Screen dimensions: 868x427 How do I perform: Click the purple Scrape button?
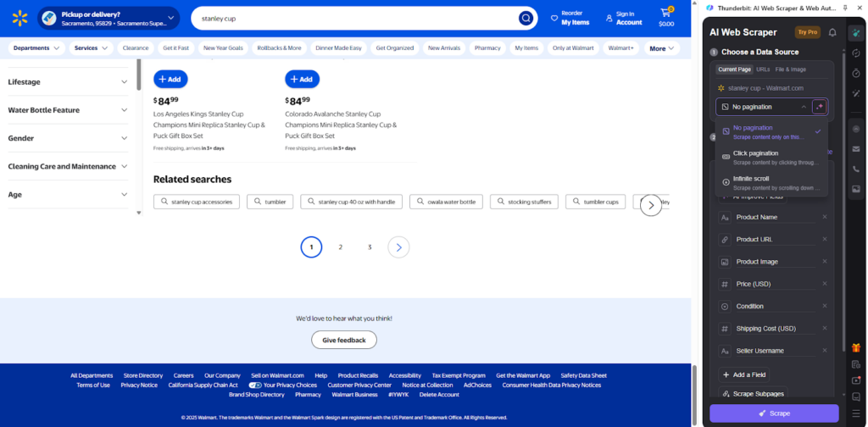coord(774,413)
